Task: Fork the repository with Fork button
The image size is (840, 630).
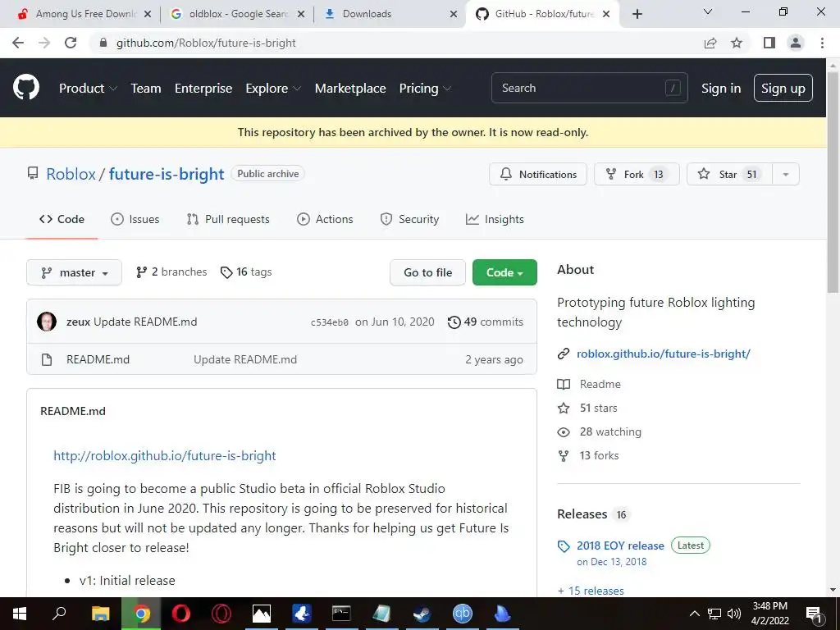Action: [x=637, y=174]
